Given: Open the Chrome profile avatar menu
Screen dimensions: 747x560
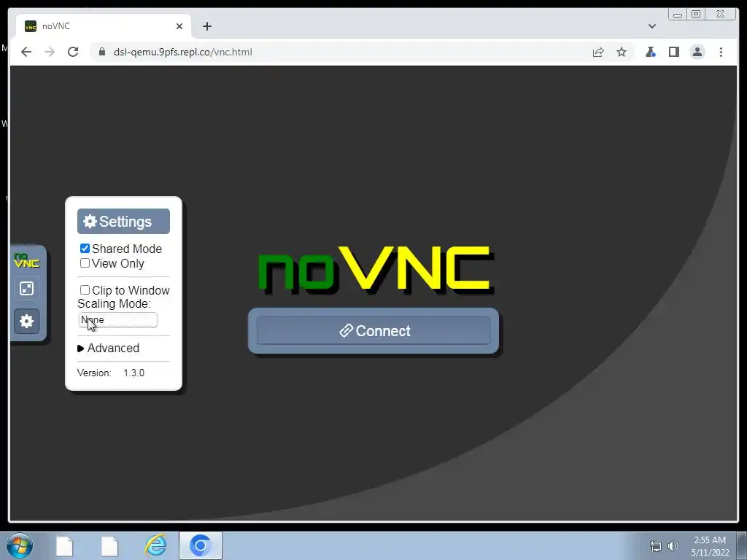Looking at the screenshot, I should click(x=697, y=52).
